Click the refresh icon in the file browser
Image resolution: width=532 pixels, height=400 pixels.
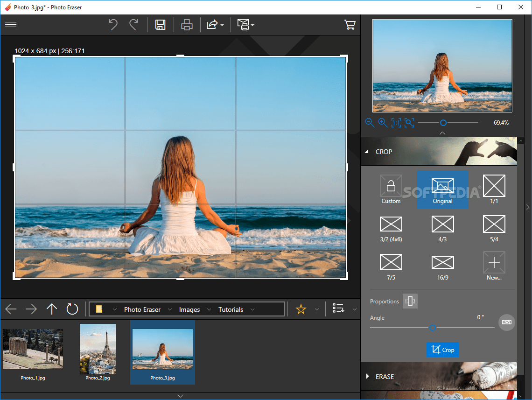[72, 309]
